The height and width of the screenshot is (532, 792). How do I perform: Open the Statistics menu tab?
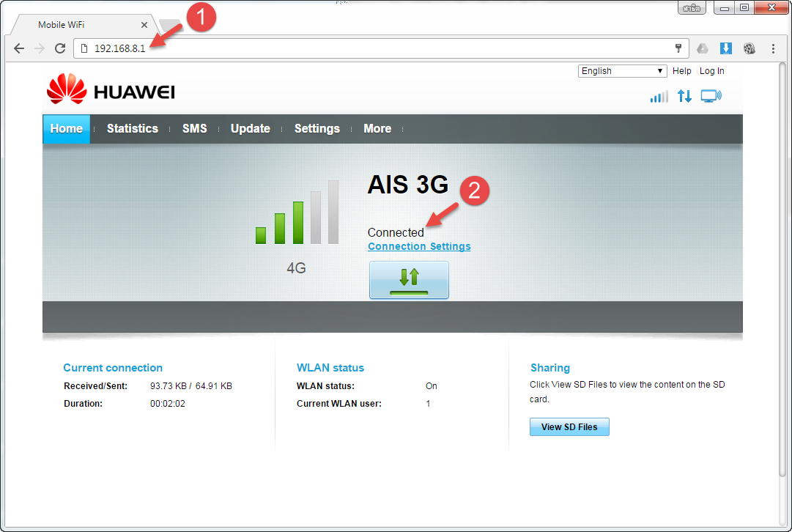133,129
